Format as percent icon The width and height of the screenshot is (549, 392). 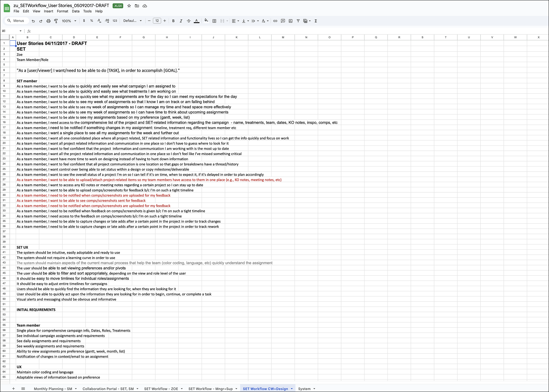click(91, 21)
